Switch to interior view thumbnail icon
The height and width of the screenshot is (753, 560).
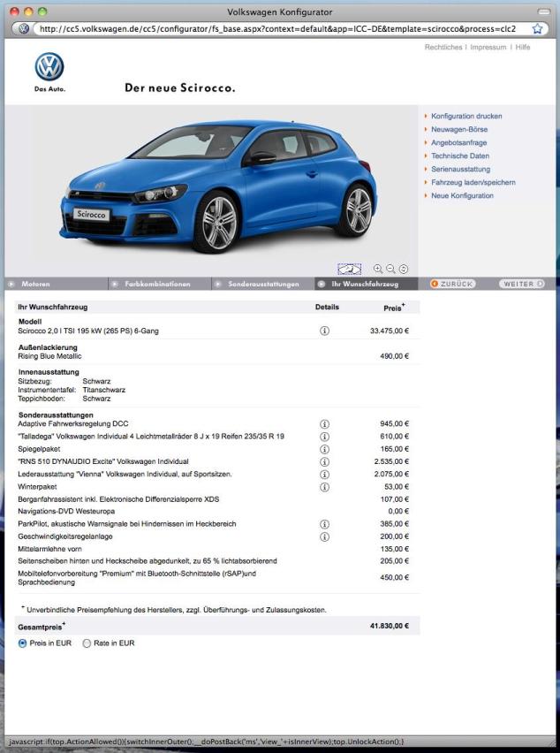tap(350, 269)
